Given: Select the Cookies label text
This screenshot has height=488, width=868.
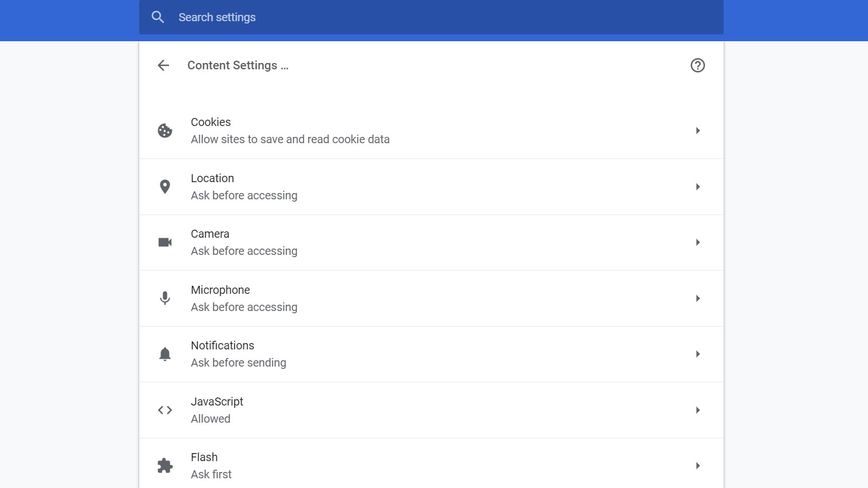Looking at the screenshot, I should click(211, 122).
